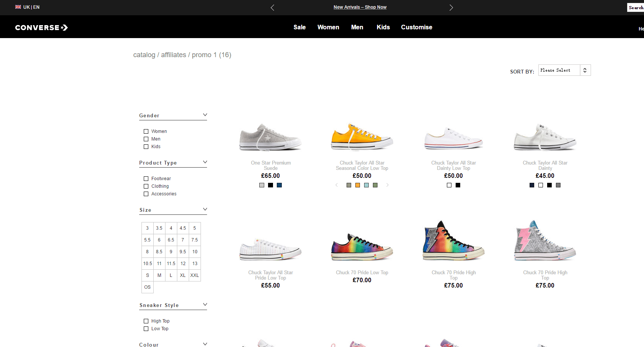The width and height of the screenshot is (644, 347).
Task: Choose size M
Action: tap(159, 275)
